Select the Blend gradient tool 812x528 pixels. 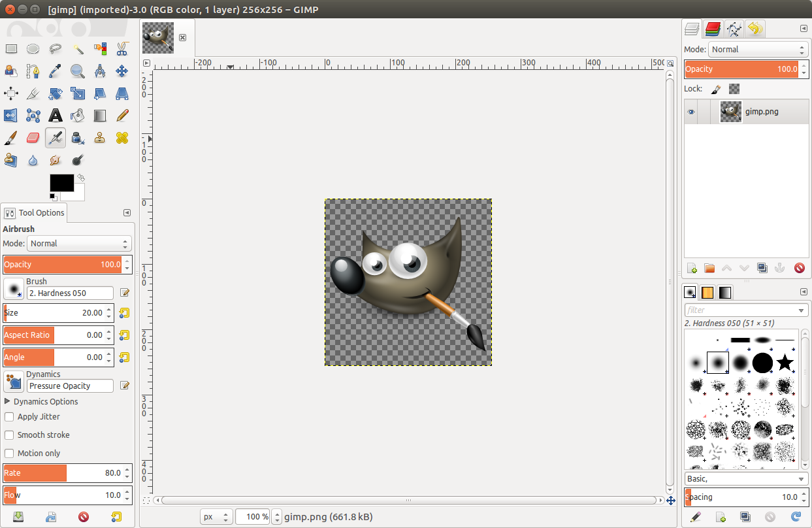click(100, 116)
